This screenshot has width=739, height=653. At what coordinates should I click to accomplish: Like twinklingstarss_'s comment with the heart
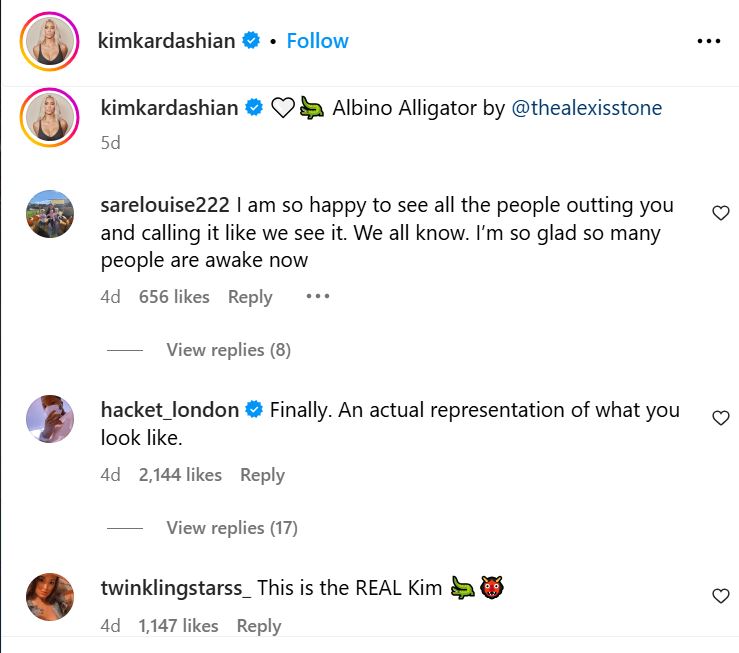point(720,596)
